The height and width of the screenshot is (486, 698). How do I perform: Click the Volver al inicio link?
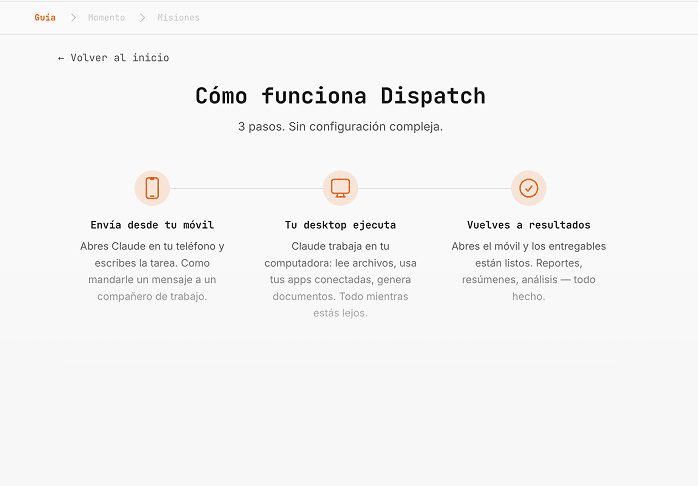tap(114, 57)
